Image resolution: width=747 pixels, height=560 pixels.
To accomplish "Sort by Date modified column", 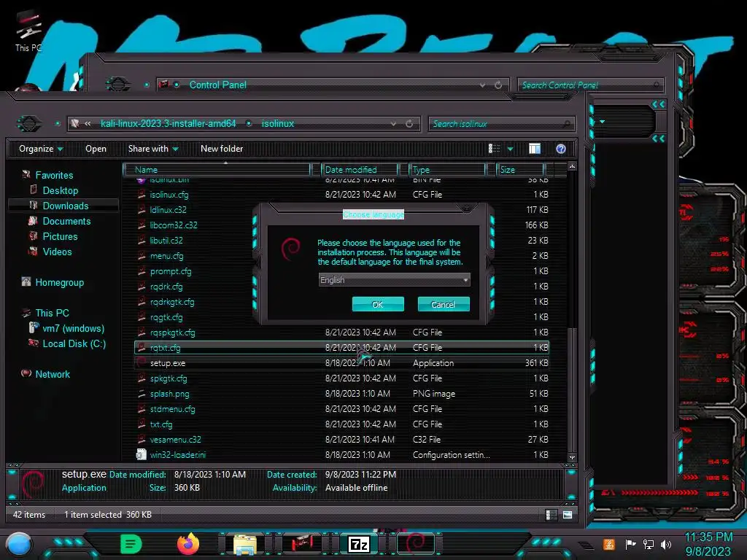I will (x=360, y=169).
